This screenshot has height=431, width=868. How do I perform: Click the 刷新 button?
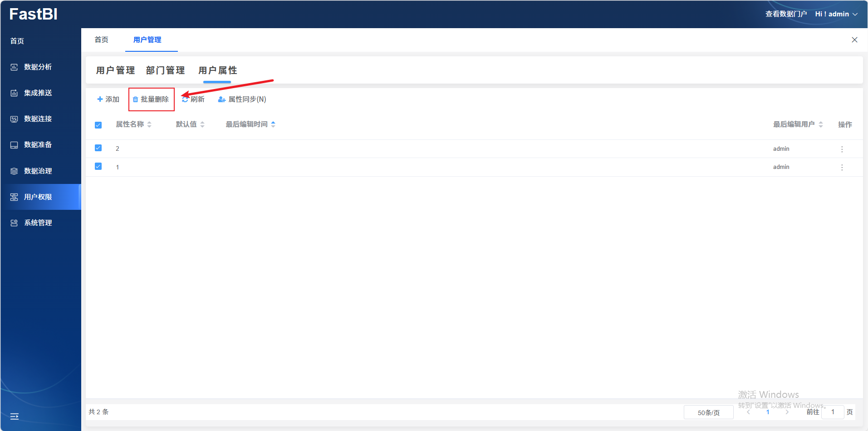tap(193, 99)
